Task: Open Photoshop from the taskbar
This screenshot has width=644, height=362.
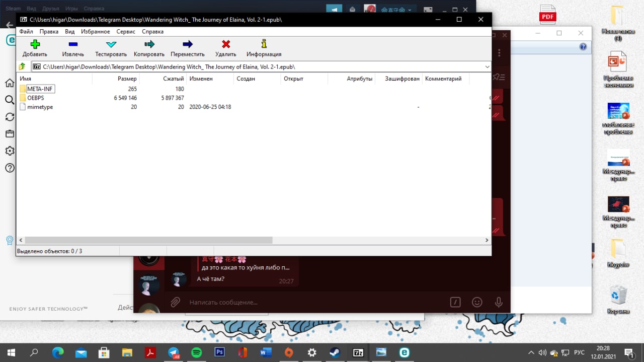Action: pos(219,352)
